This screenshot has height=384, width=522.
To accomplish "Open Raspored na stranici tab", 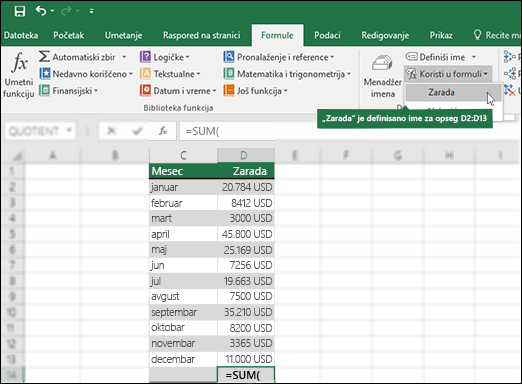I will (x=202, y=35).
